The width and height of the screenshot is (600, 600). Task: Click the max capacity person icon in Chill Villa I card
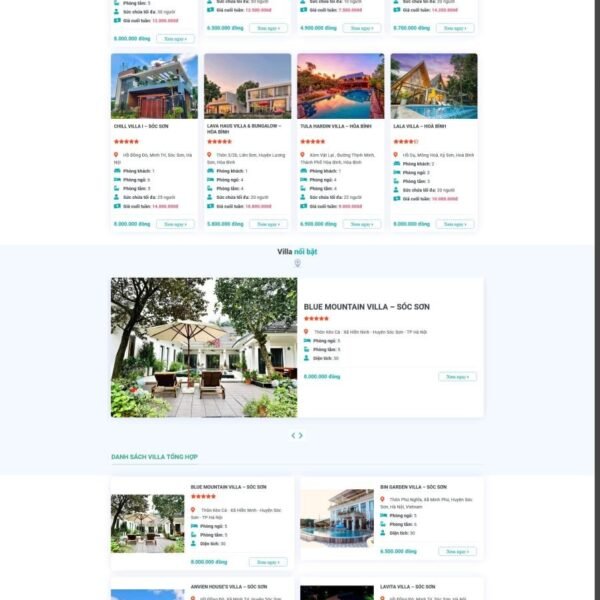116,197
